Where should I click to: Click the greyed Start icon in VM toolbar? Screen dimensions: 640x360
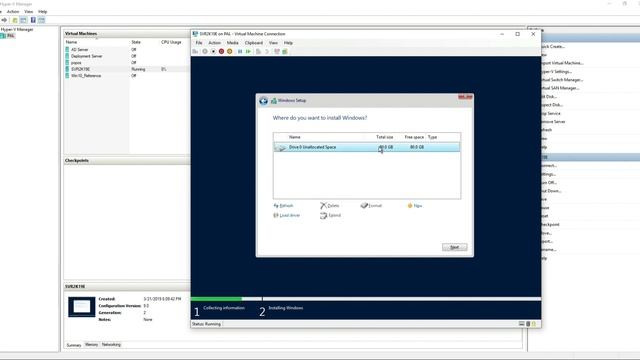(x=205, y=51)
